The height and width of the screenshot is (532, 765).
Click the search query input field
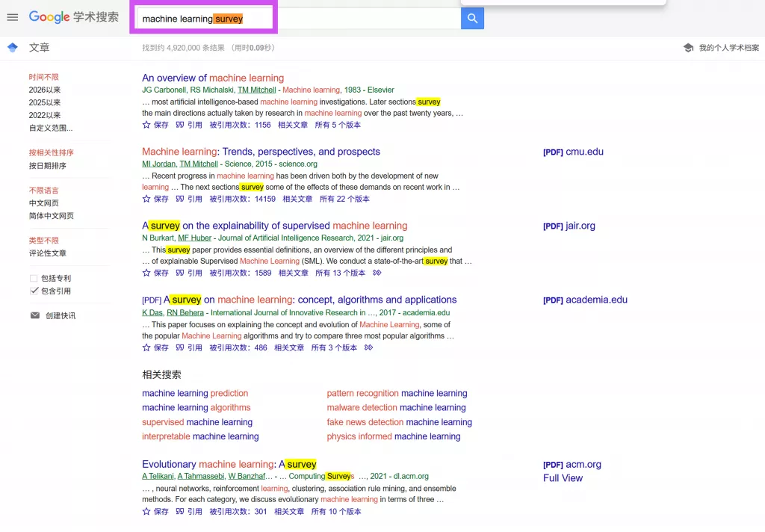[x=299, y=19]
